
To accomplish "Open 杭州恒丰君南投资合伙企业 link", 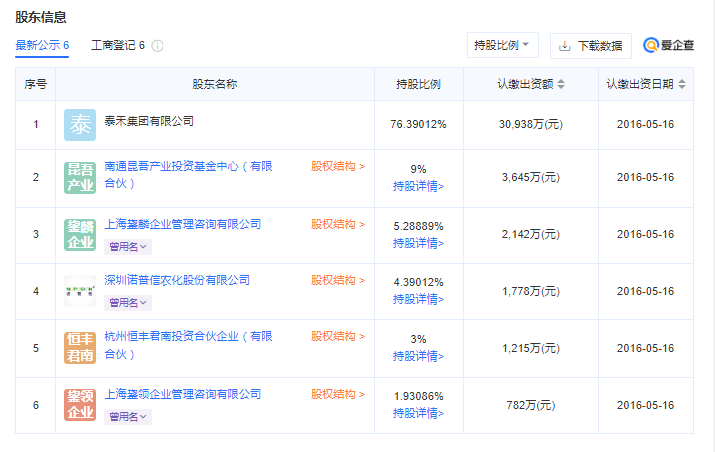I will (x=188, y=345).
